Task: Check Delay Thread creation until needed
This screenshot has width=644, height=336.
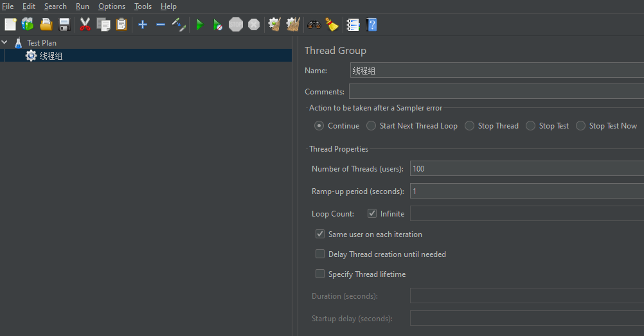Action: click(x=320, y=254)
